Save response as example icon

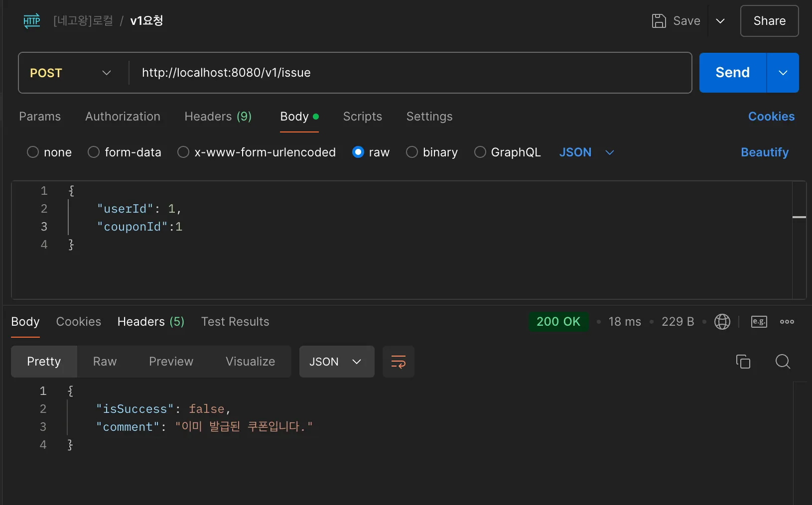(x=759, y=322)
